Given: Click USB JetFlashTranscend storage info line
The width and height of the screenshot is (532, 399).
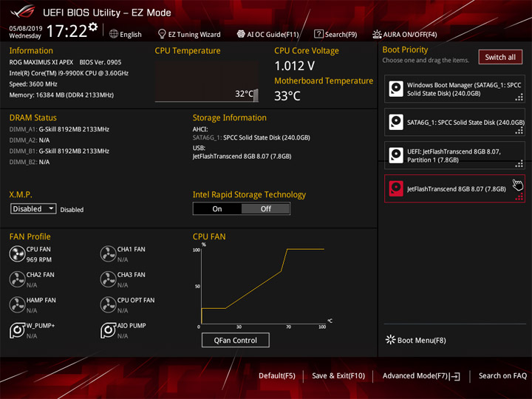Looking at the screenshot, I should click(242, 157).
